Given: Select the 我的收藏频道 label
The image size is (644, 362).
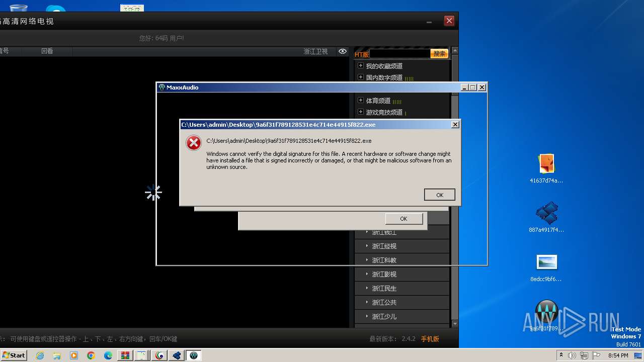Looking at the screenshot, I should (384, 66).
